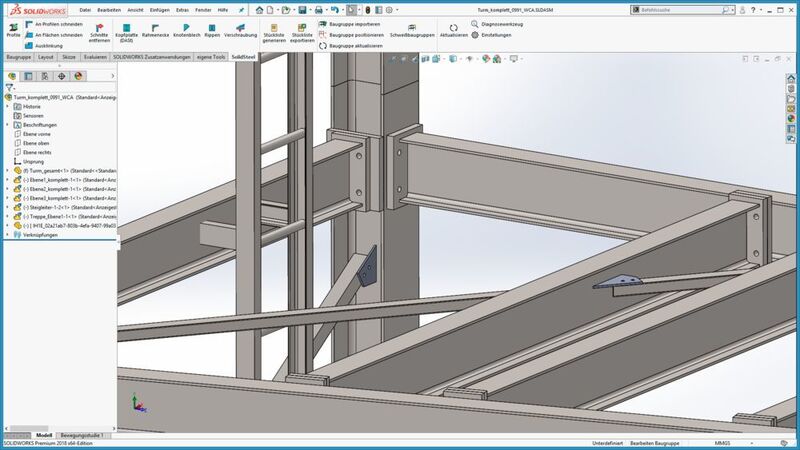Toggle the Select cursor tool
Viewport: 800px width, 450px height.
(351, 10)
